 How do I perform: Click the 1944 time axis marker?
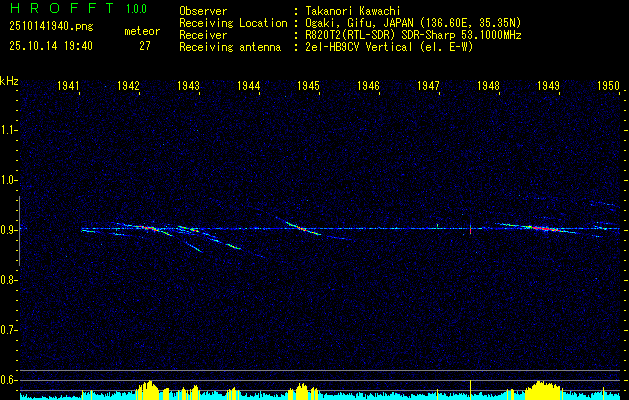pyautogui.click(x=248, y=85)
